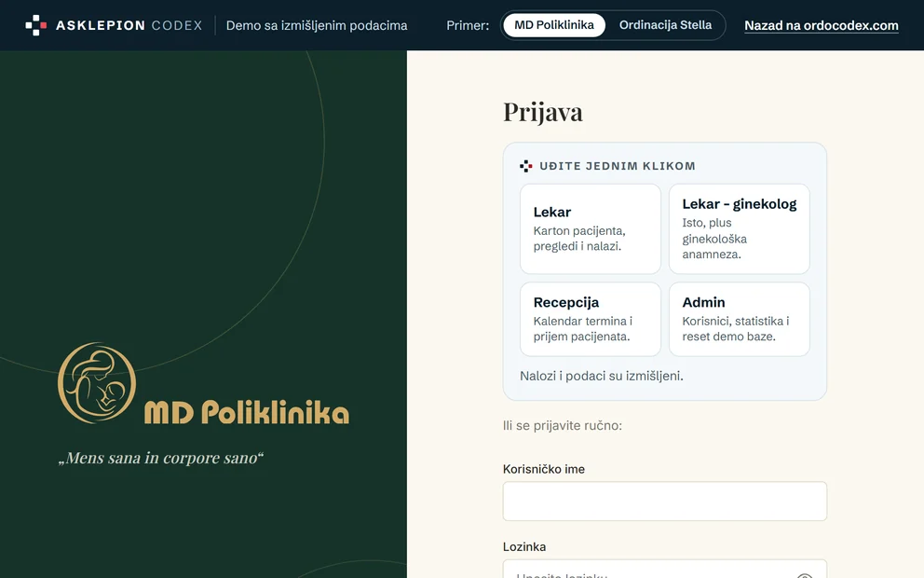Show the password via the eye icon
The height and width of the screenshot is (578, 924).
805,575
